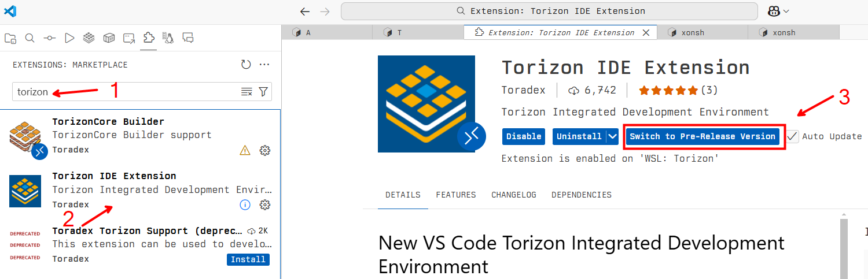Open the Run and Debug play icon
This screenshot has width=868, height=279.
pos(69,38)
